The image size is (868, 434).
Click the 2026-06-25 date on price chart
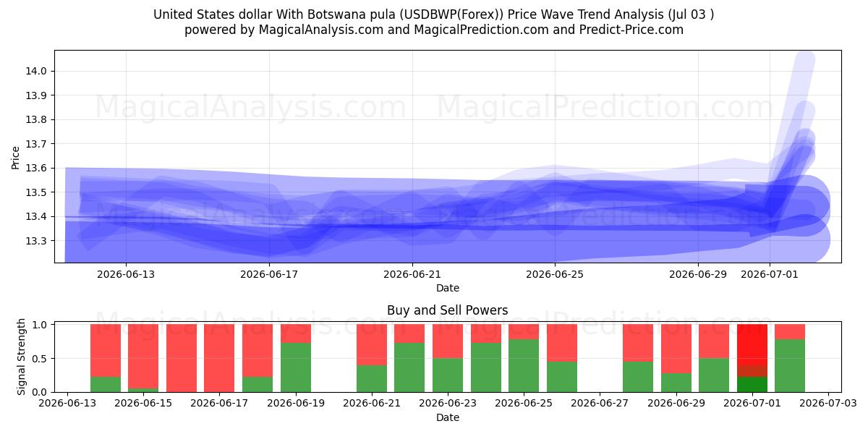click(555, 274)
